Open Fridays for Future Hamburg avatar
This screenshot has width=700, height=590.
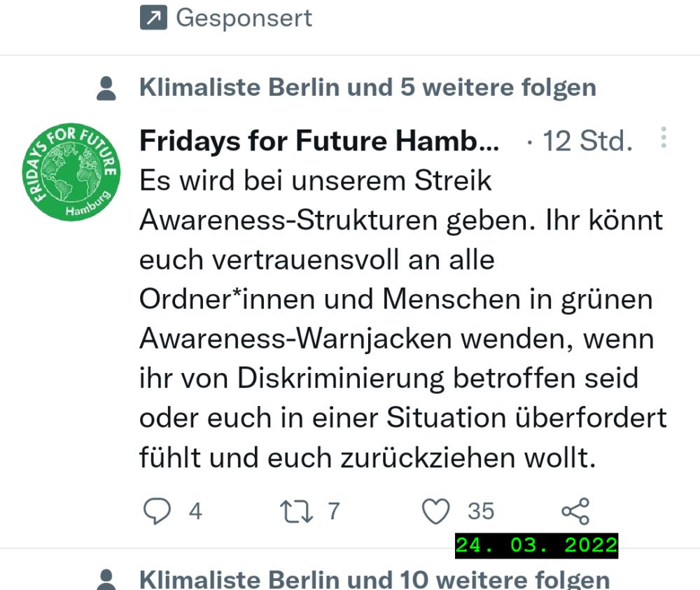(71, 172)
